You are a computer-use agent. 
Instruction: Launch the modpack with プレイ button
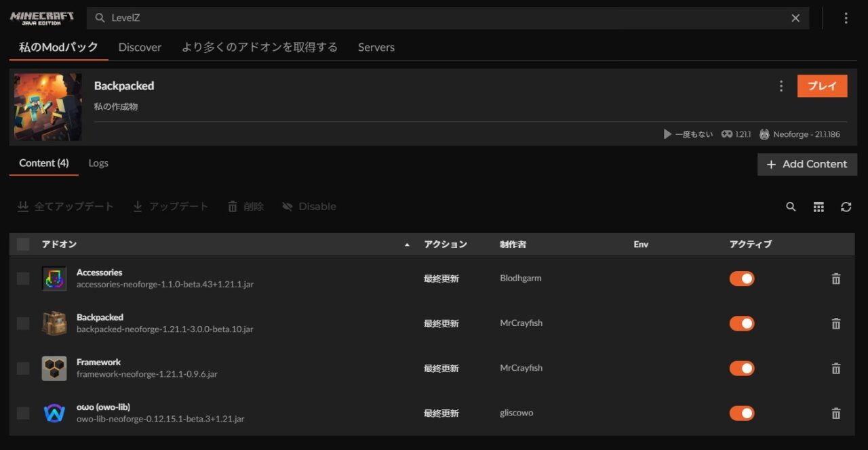point(822,86)
